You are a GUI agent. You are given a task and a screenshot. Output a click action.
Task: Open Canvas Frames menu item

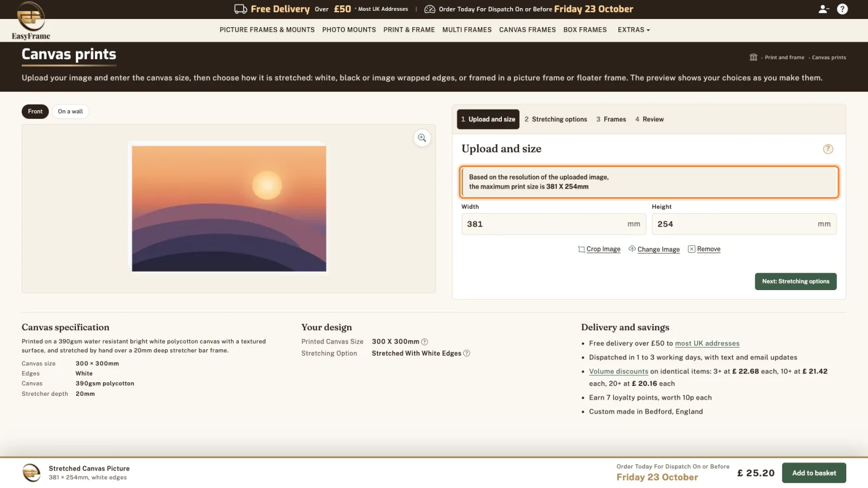(527, 30)
